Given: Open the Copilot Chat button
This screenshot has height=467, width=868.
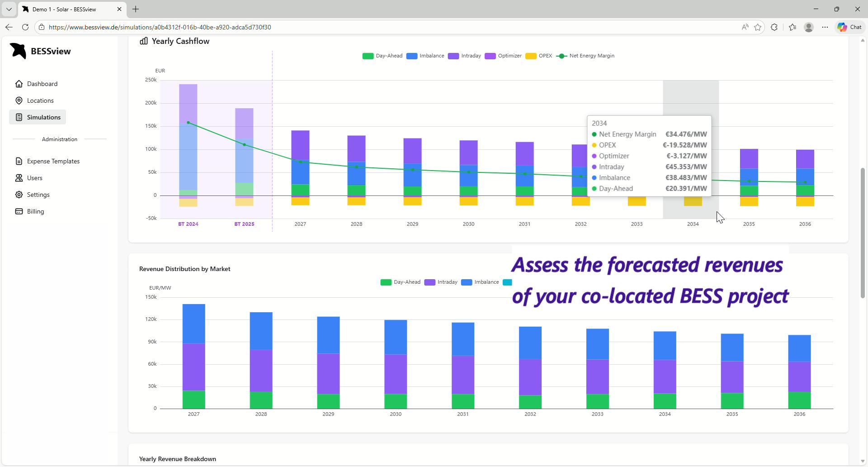Looking at the screenshot, I should 849,27.
